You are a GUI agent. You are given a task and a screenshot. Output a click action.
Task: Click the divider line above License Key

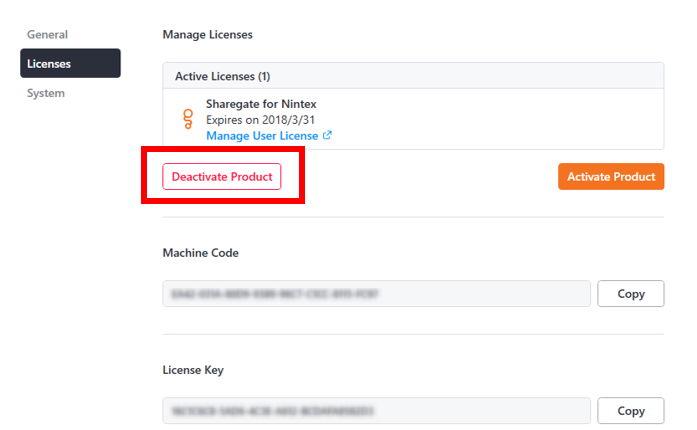(x=413, y=334)
